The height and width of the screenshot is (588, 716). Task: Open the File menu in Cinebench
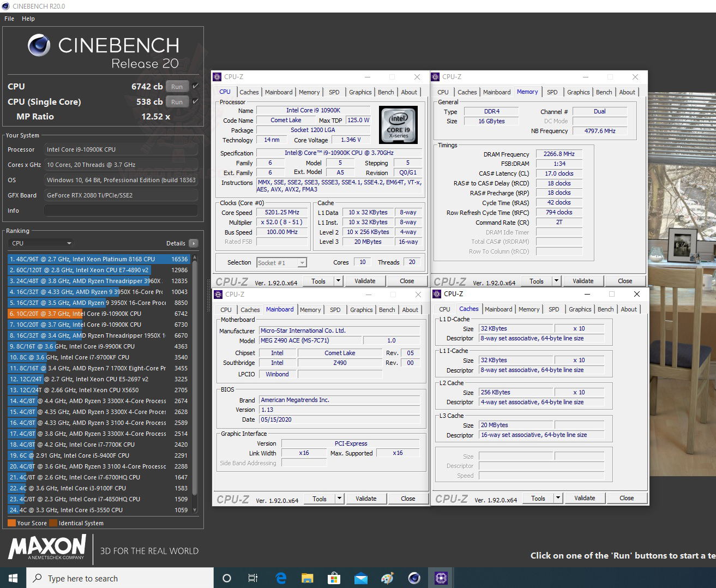click(x=9, y=18)
